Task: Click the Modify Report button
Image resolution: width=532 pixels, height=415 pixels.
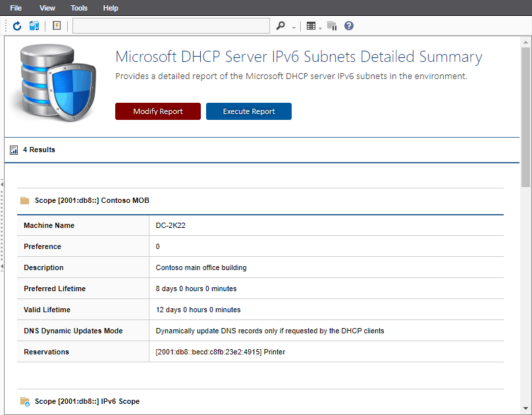Action: [x=158, y=111]
